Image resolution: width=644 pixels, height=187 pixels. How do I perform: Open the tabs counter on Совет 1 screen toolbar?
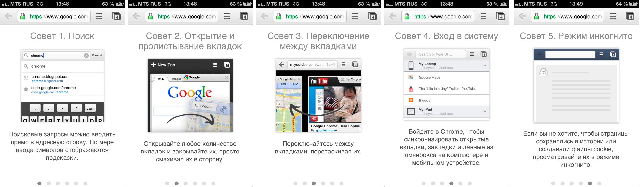pyautogui.click(x=116, y=16)
